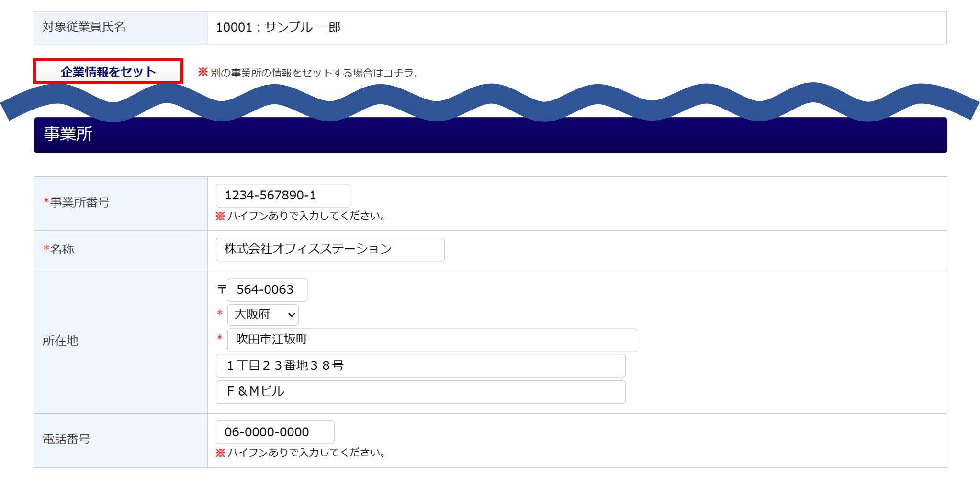Open the 大阪府 prefecture dropdown
The height and width of the screenshot is (485, 980).
(263, 315)
